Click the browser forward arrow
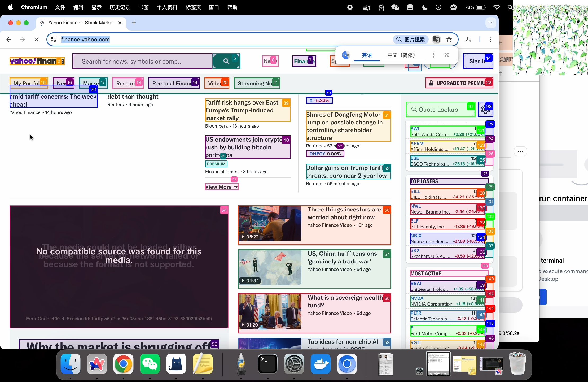588x382 pixels. (x=23, y=40)
